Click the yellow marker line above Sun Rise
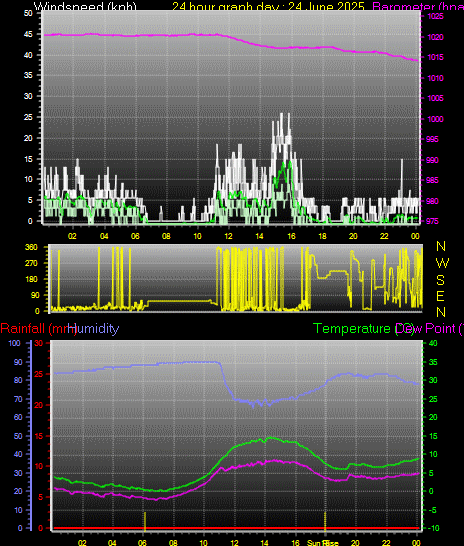 click(325, 521)
